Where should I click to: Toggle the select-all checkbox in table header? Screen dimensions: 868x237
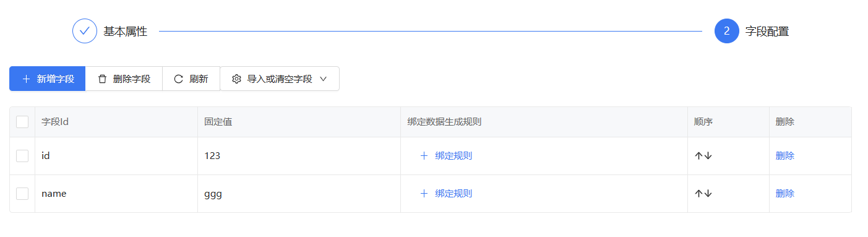pos(22,122)
